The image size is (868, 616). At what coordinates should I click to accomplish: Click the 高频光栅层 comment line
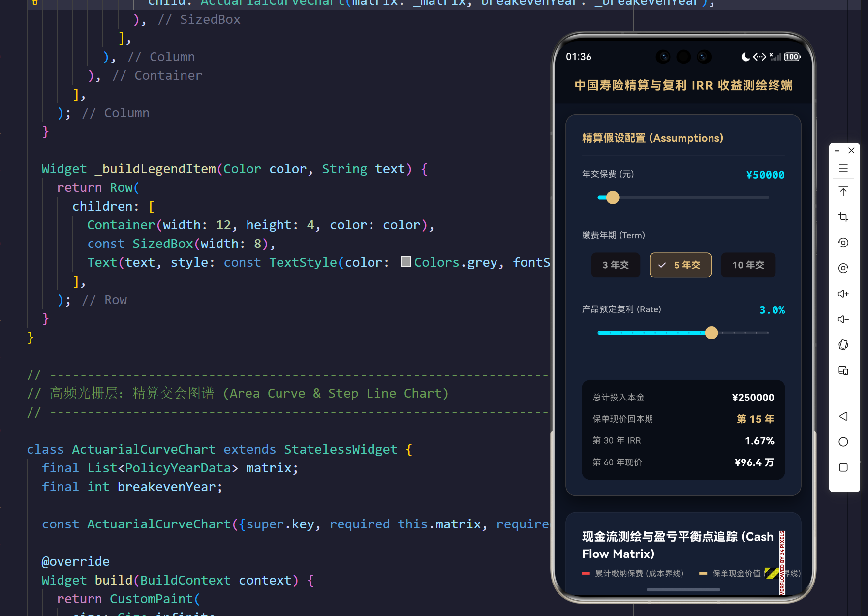238,393
